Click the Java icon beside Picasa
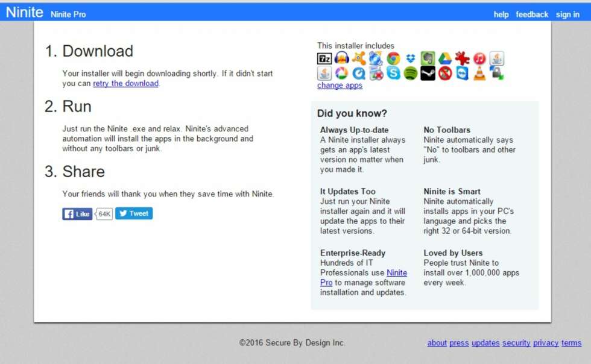The image size is (591, 364). pyautogui.click(x=324, y=73)
